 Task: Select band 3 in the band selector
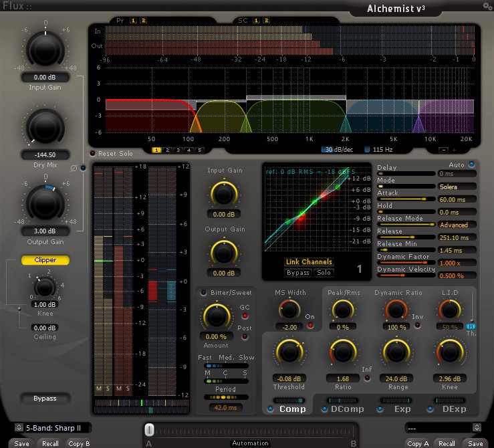coord(178,150)
